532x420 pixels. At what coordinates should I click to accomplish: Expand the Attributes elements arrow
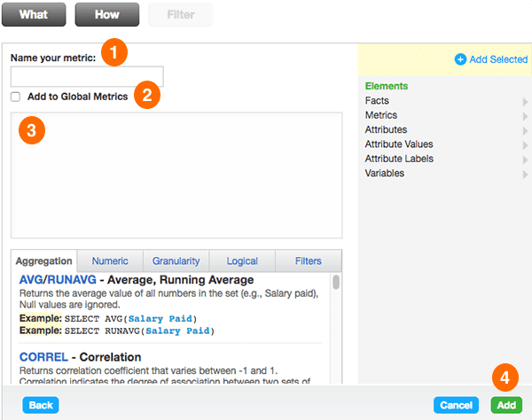(526, 130)
